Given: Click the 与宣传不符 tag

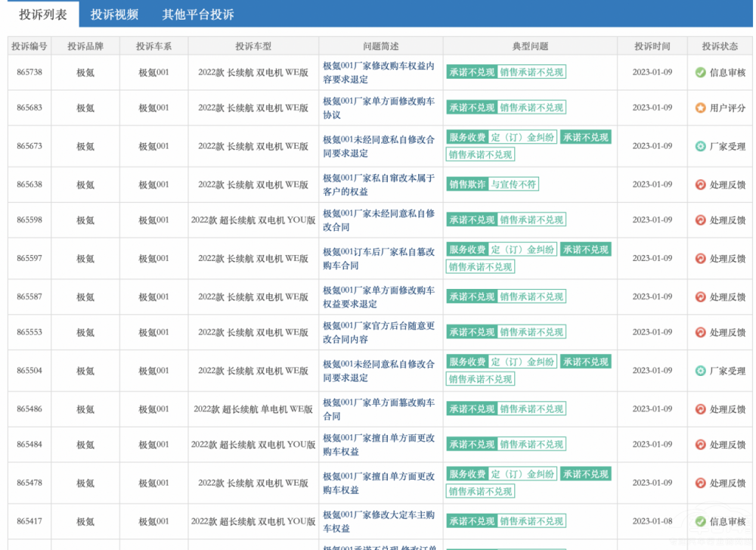Looking at the screenshot, I should tap(513, 184).
